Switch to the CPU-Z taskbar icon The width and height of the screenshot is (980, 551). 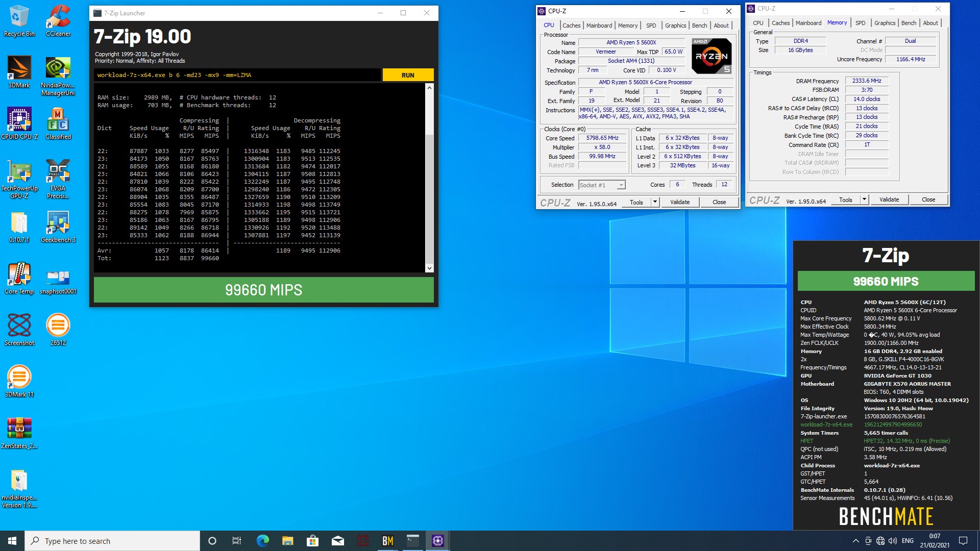coord(438,541)
